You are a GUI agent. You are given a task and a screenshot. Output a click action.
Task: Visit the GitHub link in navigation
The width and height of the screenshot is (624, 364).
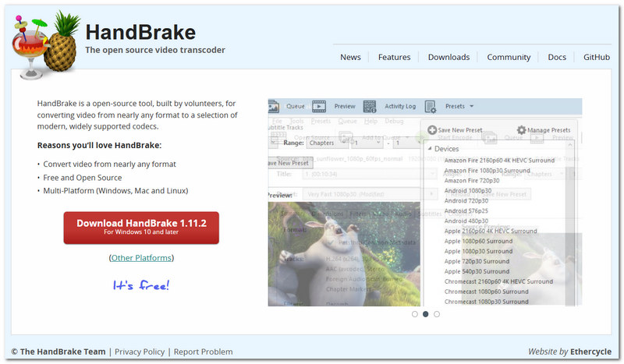point(596,57)
